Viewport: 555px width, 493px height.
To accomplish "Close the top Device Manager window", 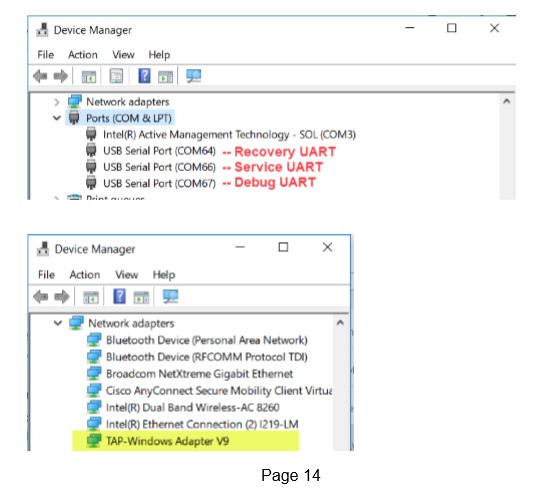I will pos(494,28).
